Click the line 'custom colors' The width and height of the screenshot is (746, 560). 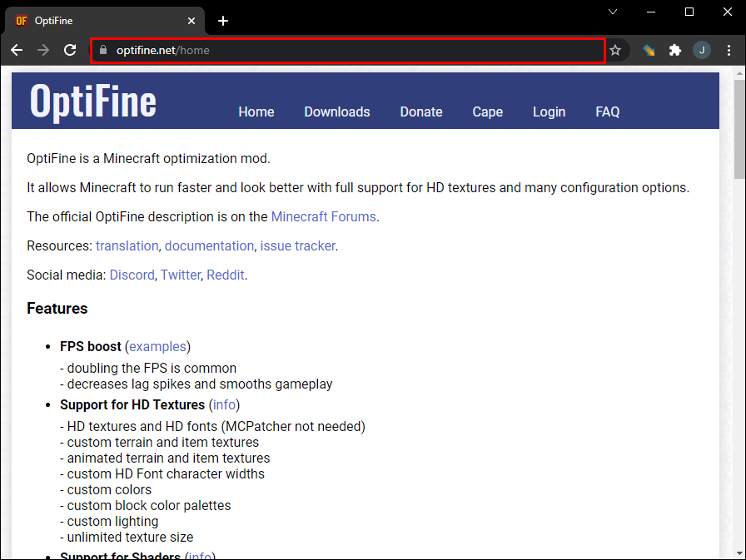(106, 489)
